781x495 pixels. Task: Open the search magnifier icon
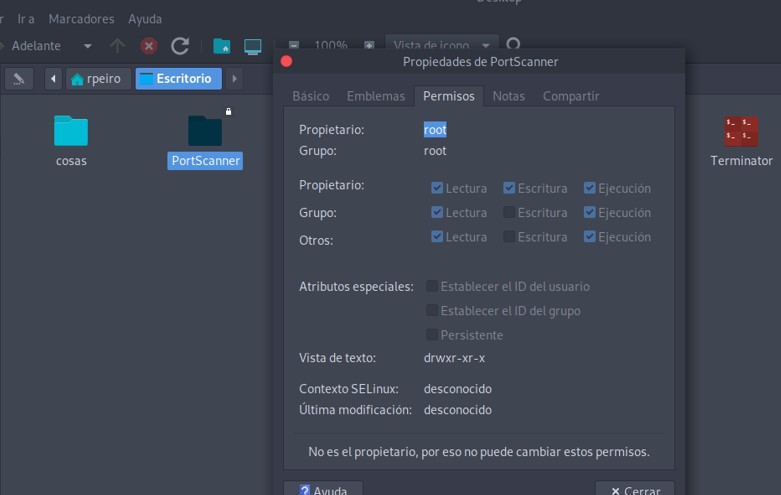tap(514, 45)
